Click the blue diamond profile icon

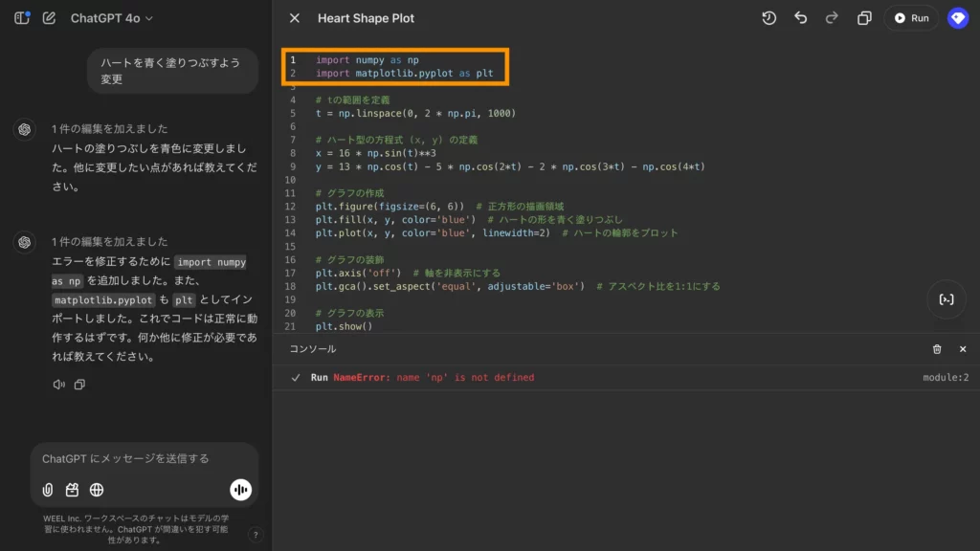coord(958,18)
